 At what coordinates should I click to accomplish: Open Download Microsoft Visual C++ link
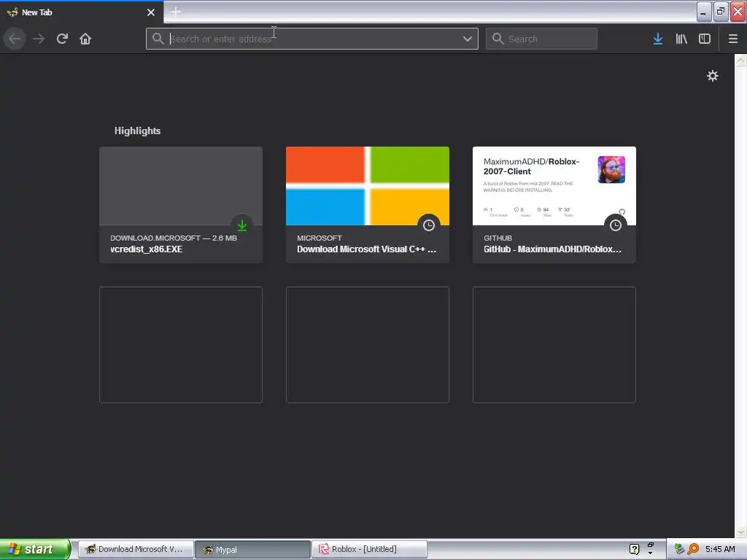pos(366,249)
